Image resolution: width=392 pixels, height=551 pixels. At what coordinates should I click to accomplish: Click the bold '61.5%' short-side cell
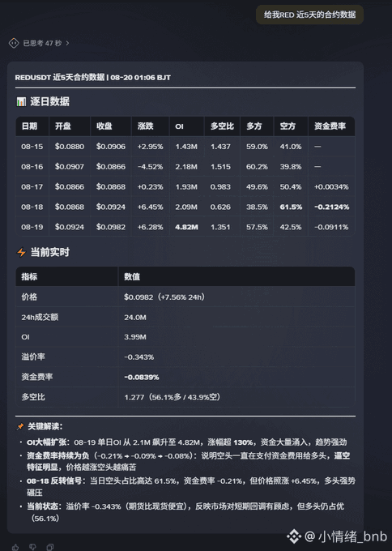[x=291, y=207]
